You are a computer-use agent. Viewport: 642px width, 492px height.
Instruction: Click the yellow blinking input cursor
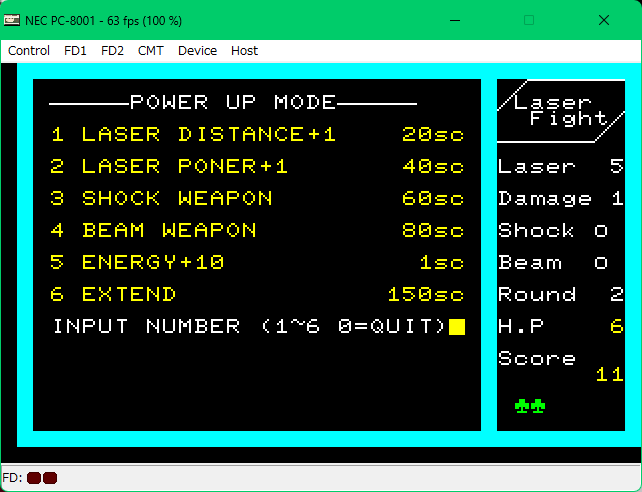point(457,327)
